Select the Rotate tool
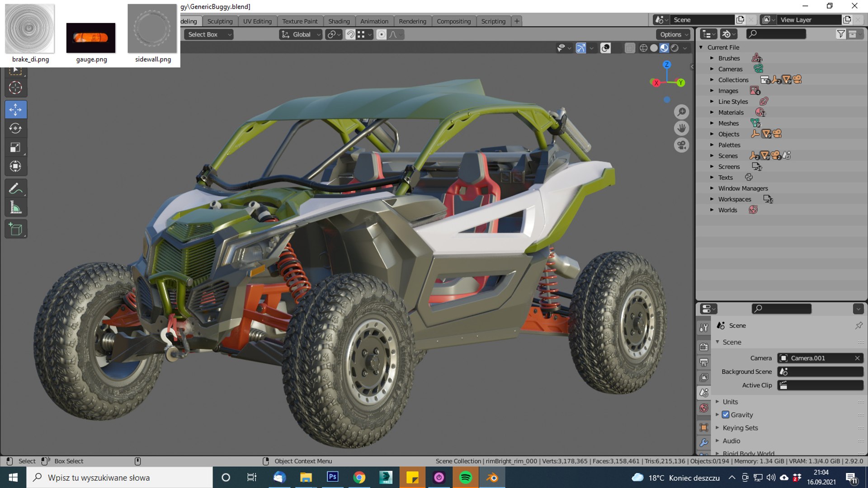The height and width of the screenshot is (488, 868). click(x=15, y=129)
